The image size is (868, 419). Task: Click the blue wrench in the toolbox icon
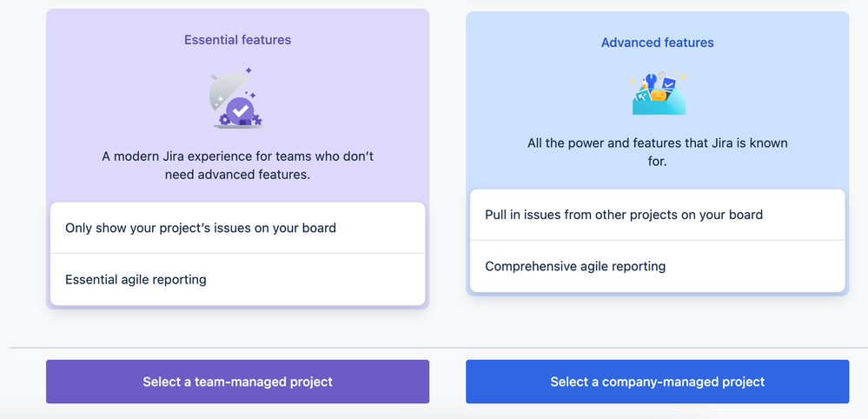[650, 81]
